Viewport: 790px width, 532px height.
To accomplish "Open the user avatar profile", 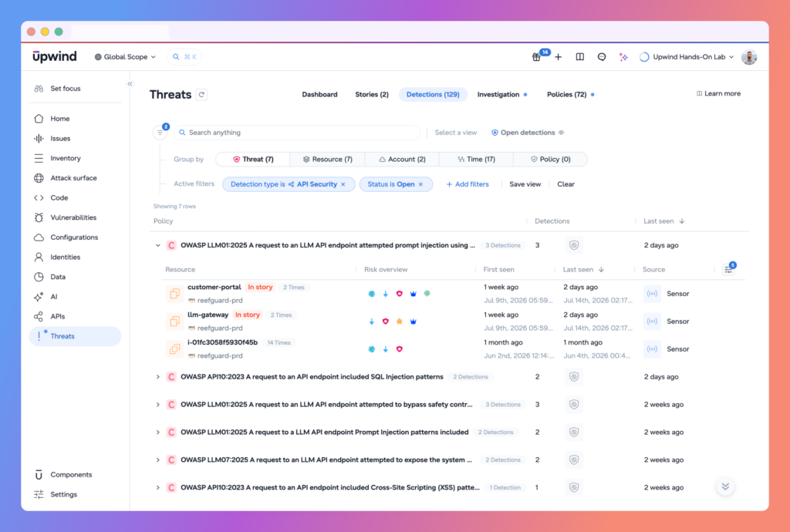I will (749, 57).
